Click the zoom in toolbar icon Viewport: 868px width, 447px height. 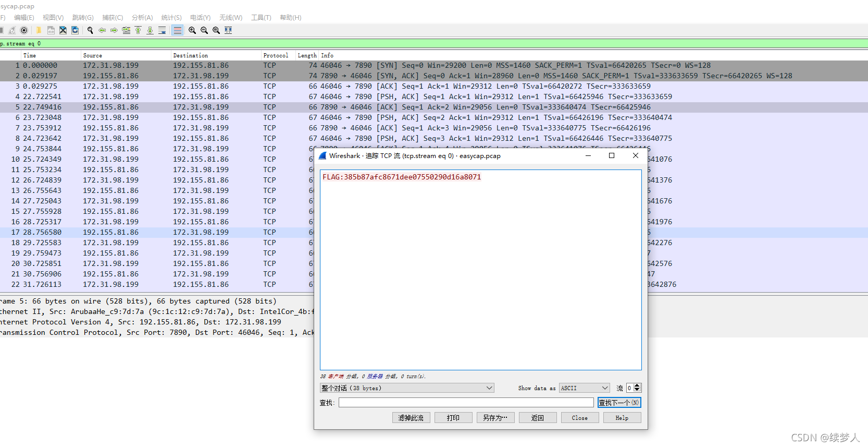(192, 30)
